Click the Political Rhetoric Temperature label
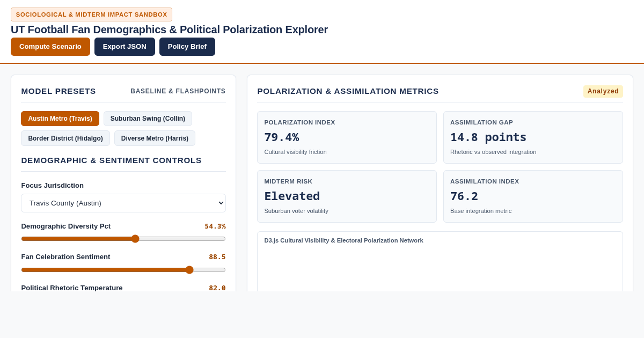Viewport: 644px width, 338px height. pos(72,288)
